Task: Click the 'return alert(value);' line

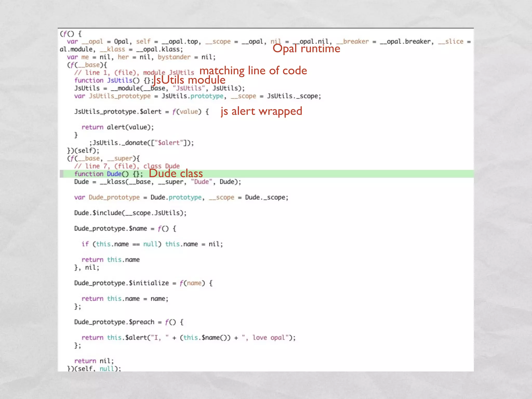Action: 118,127
